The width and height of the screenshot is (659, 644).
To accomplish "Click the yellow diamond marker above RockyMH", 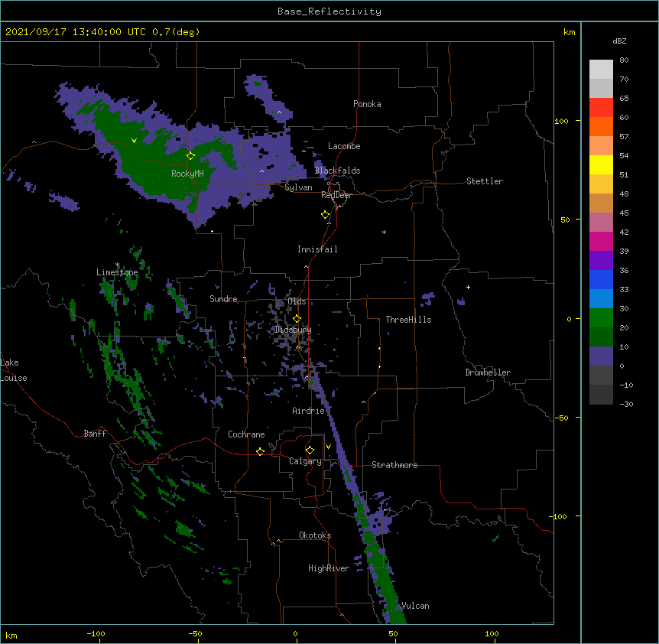I will pos(191,156).
